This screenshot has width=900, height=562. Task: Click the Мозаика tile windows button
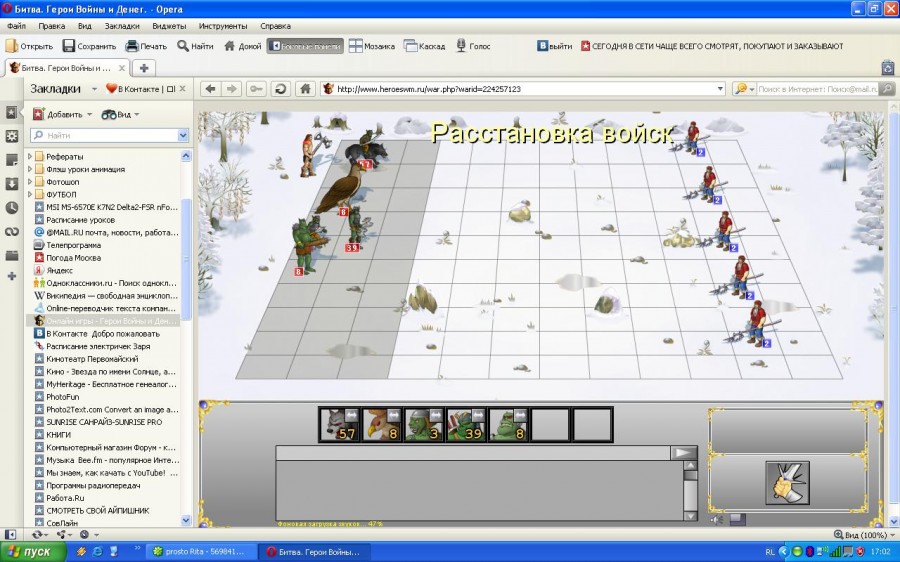click(x=372, y=46)
